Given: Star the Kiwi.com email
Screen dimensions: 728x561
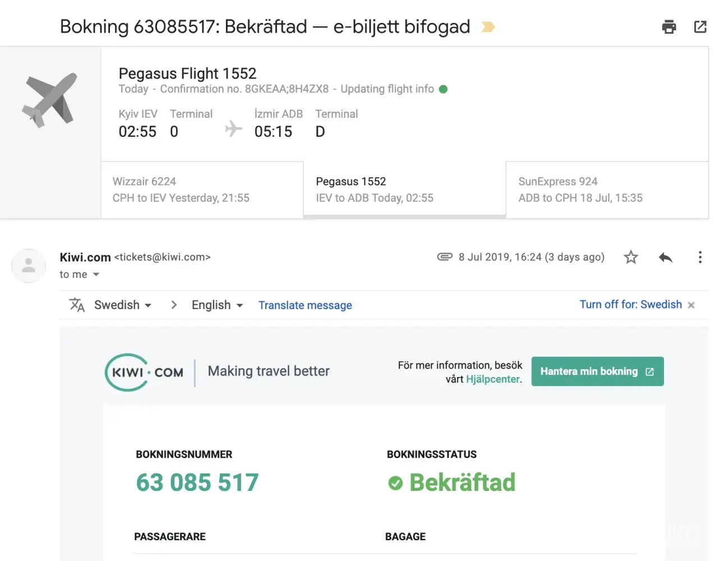Looking at the screenshot, I should [631, 257].
